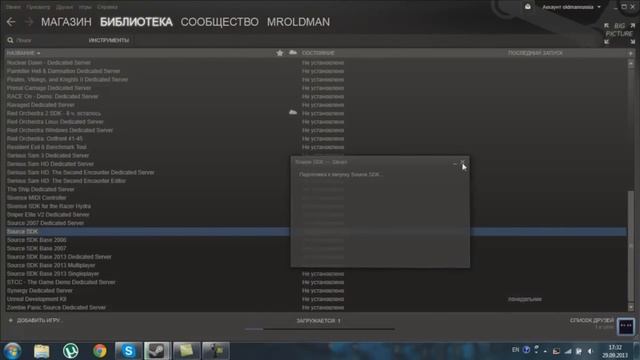Select Primal Carnage Dedicated Server
The height and width of the screenshot is (360, 640).
(49, 88)
